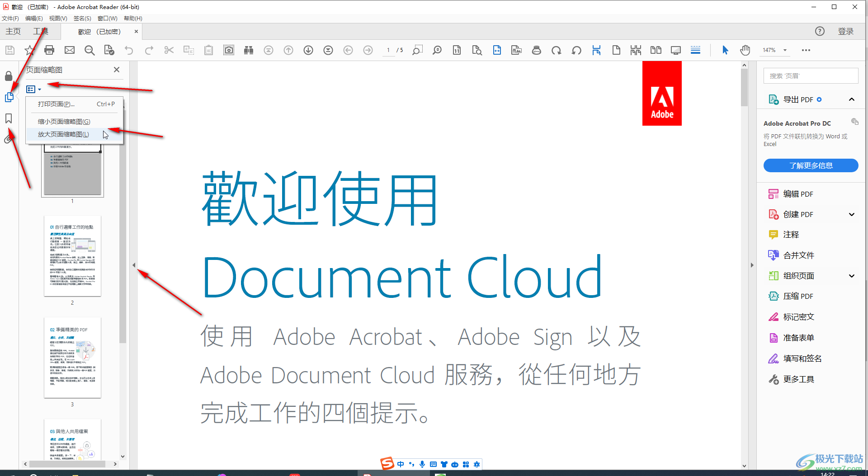Switch to the 工具 tab
868x476 pixels.
(x=41, y=31)
